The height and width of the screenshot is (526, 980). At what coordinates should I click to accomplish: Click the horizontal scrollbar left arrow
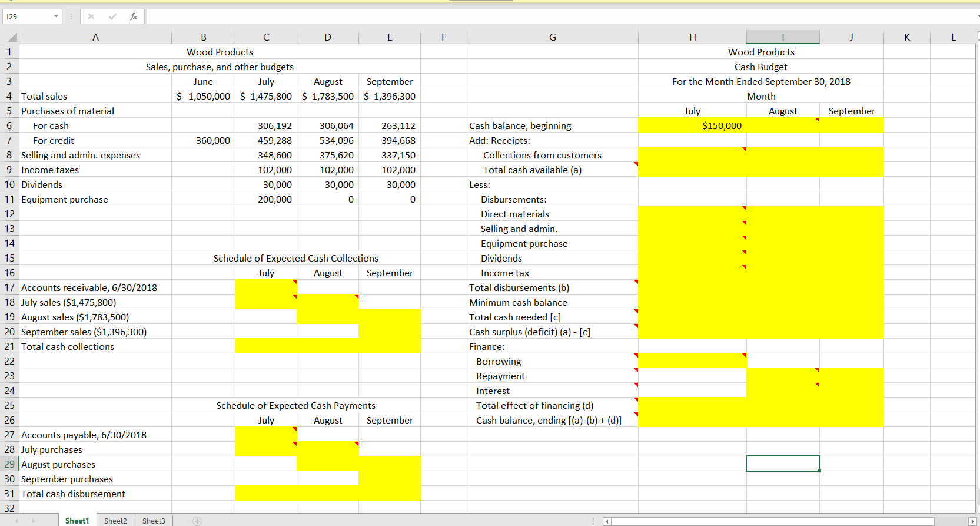607,521
